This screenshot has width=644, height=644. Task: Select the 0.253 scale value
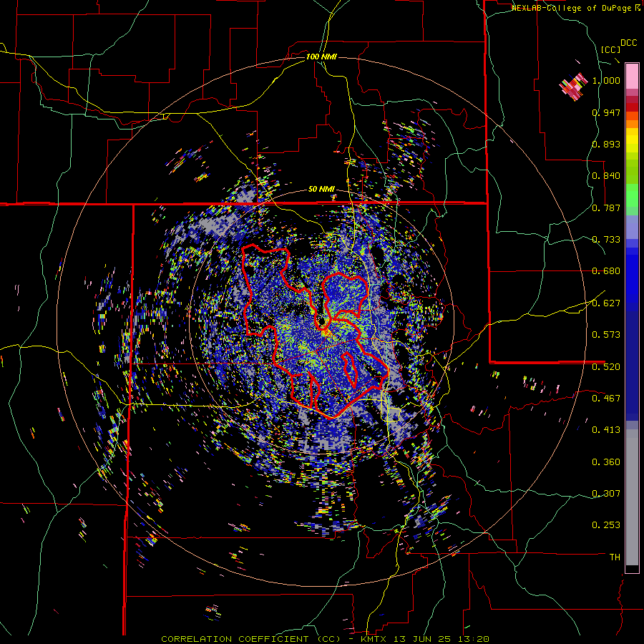click(x=606, y=525)
